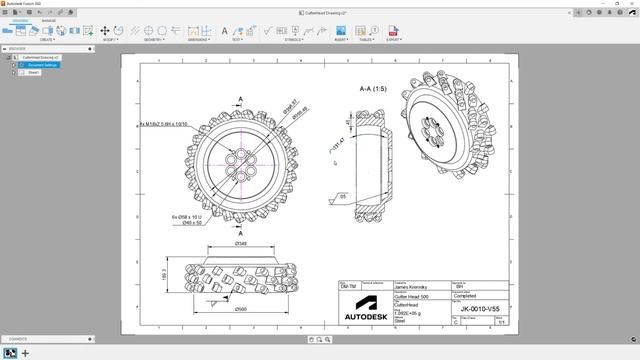Select the Feature Control Frame tool

click(x=282, y=31)
